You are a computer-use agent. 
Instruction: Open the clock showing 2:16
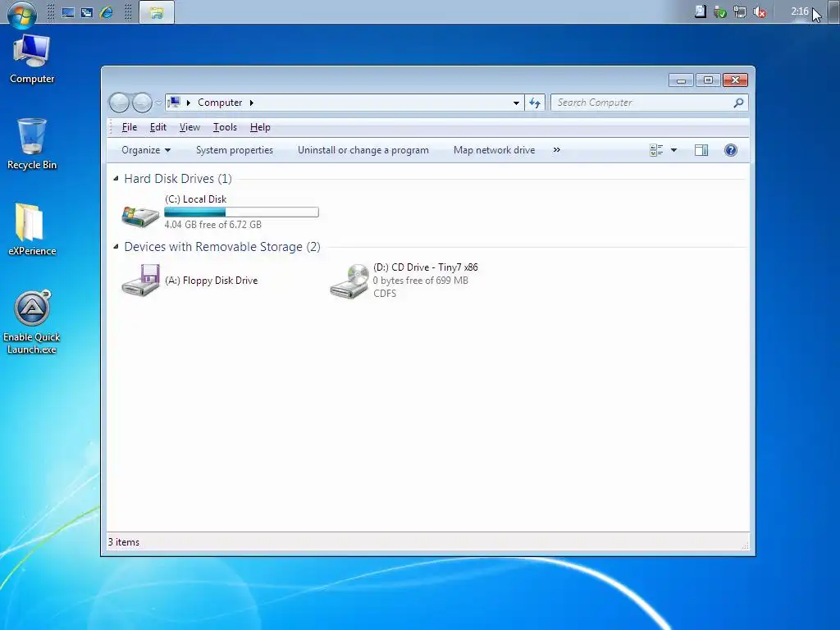[x=799, y=11]
